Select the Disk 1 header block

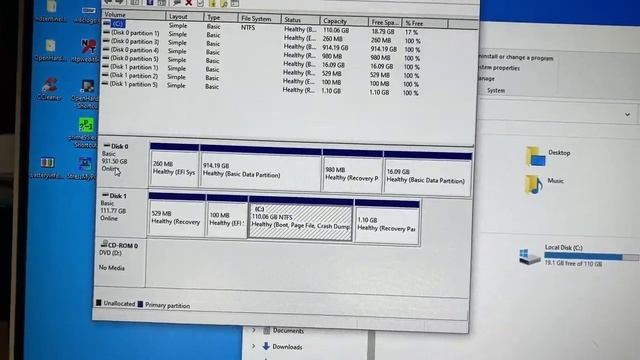click(122, 212)
